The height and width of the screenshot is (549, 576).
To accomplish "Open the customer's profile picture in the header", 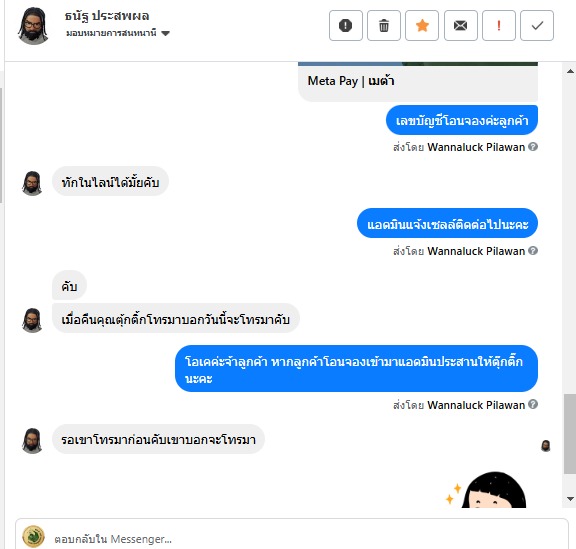I will 33,25.
